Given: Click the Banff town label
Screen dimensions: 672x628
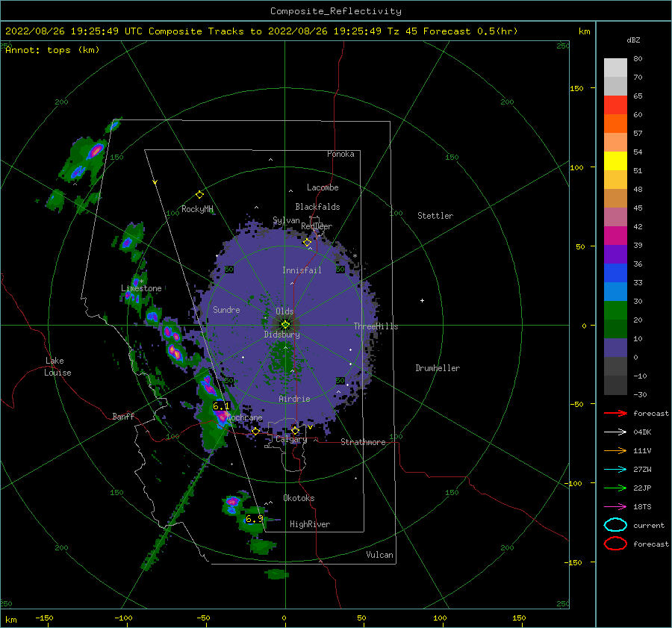Looking at the screenshot, I should pos(123,416).
